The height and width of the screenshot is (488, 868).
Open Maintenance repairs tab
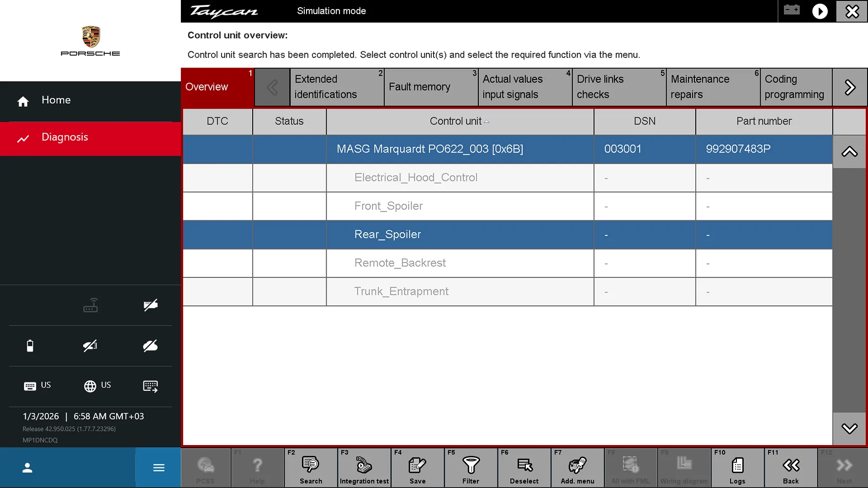click(714, 87)
